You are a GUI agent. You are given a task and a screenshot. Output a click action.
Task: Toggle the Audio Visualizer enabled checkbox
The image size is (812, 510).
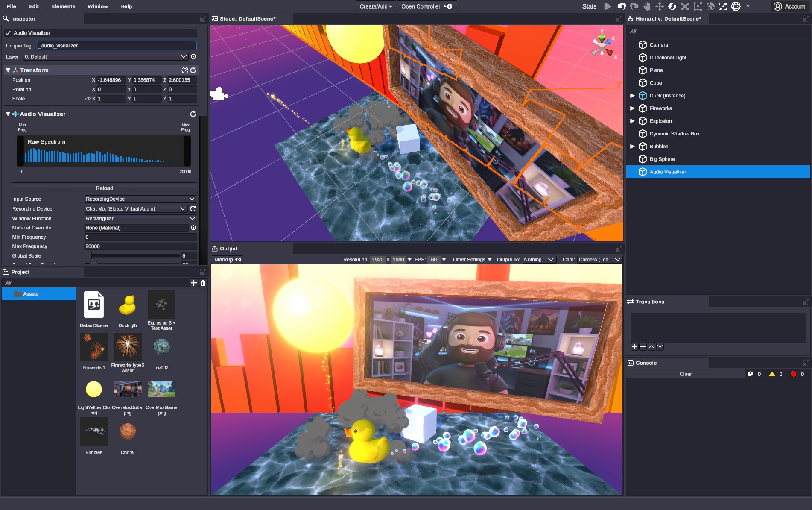pos(8,32)
